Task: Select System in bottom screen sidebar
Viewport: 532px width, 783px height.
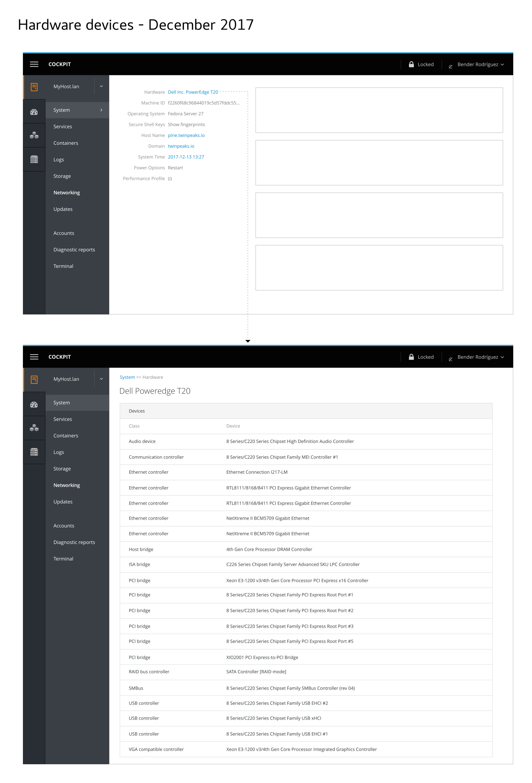Action: [x=77, y=403]
